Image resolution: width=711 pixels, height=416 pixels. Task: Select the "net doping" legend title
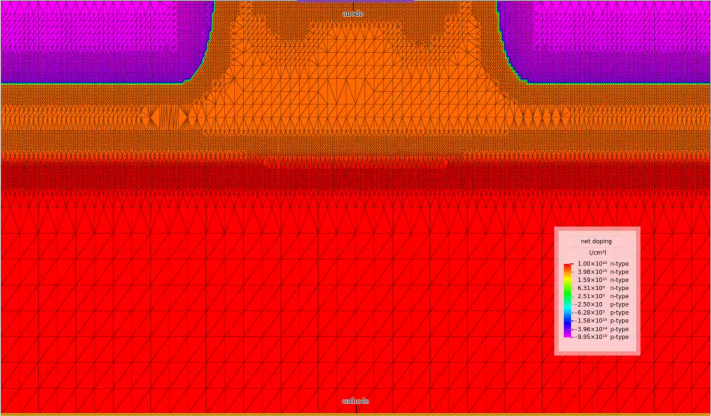[596, 241]
